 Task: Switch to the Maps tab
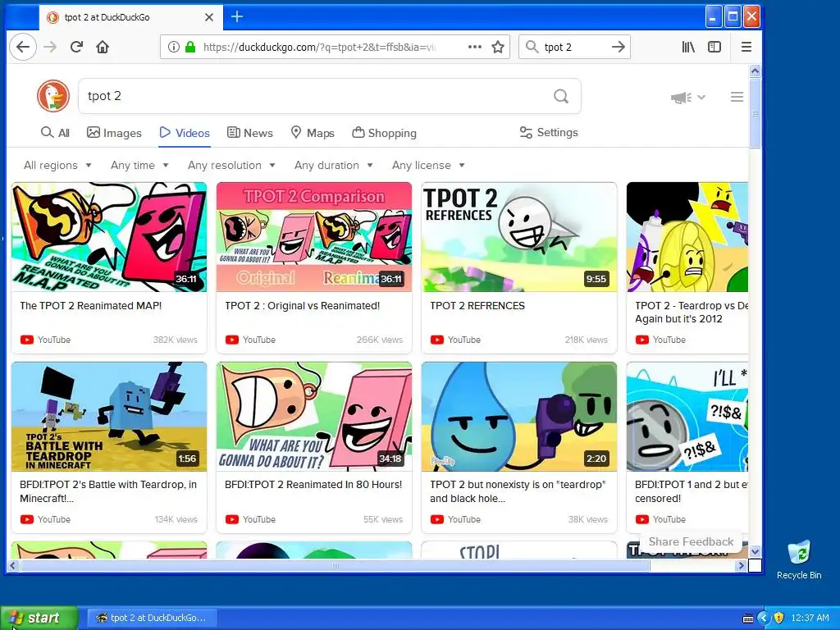(313, 133)
